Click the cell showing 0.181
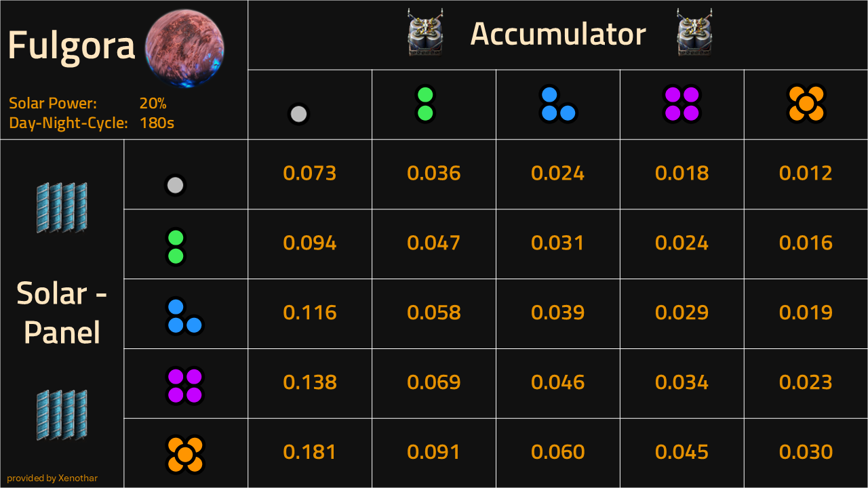 click(310, 452)
